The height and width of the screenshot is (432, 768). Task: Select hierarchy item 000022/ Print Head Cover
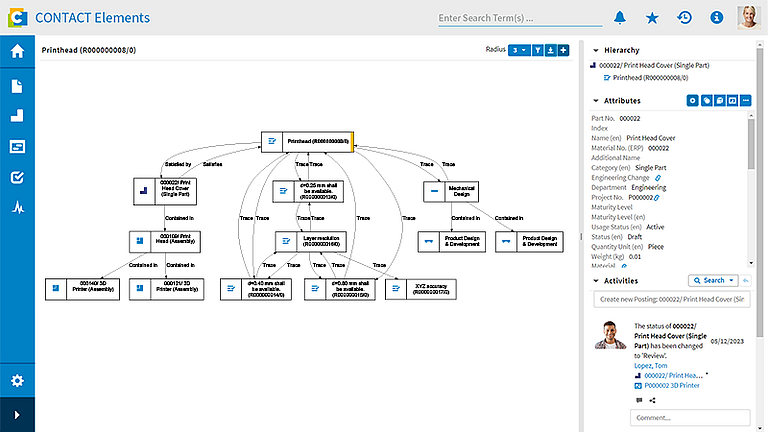point(654,65)
